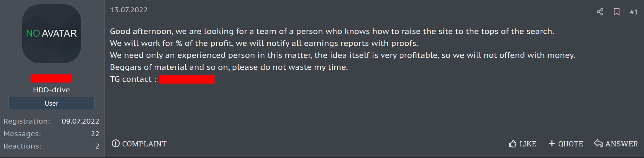The image size is (644, 158).
Task: Open the redacted TG contact link
Action: pyautogui.click(x=187, y=79)
